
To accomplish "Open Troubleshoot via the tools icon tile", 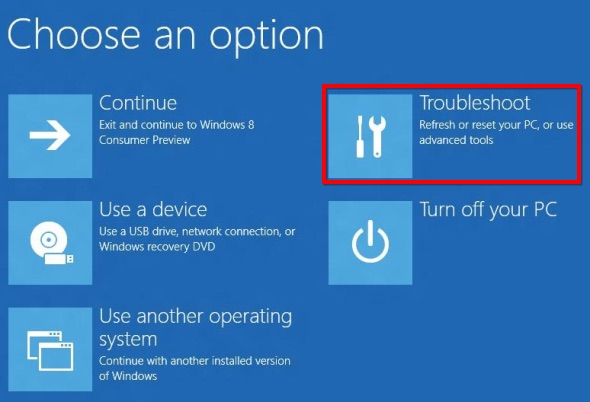I will coord(370,136).
